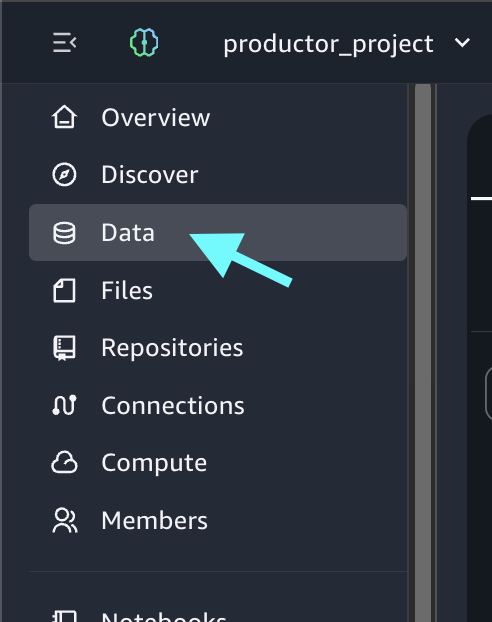Click the Data database icon
The width and height of the screenshot is (492, 622).
tap(64, 232)
